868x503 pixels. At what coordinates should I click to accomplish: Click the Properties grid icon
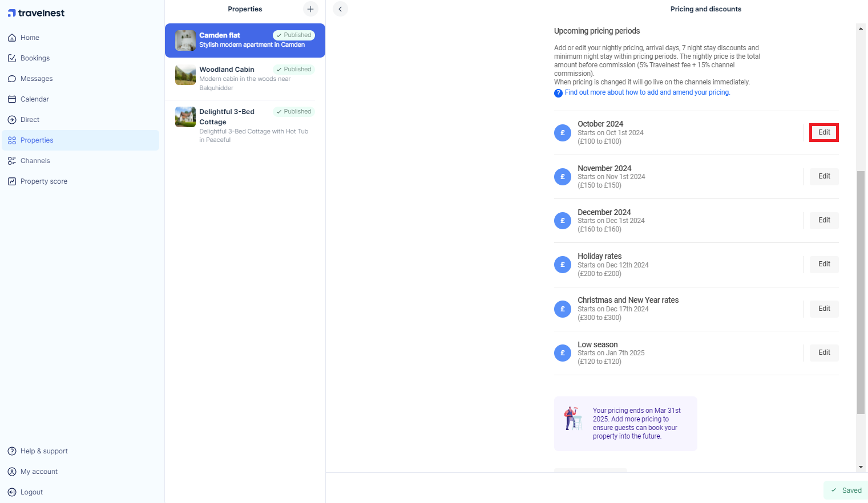[x=12, y=140]
